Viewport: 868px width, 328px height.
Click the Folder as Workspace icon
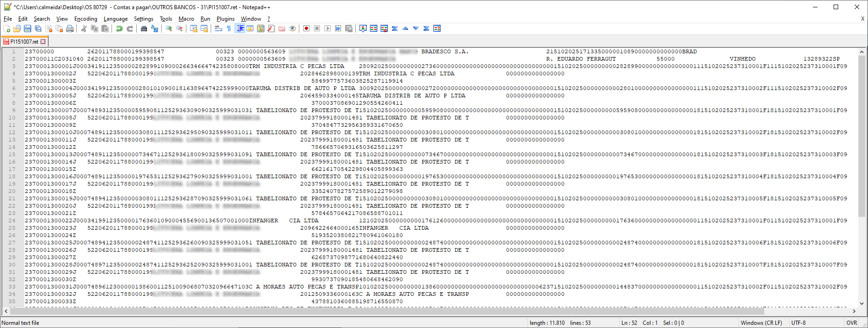coord(282,28)
